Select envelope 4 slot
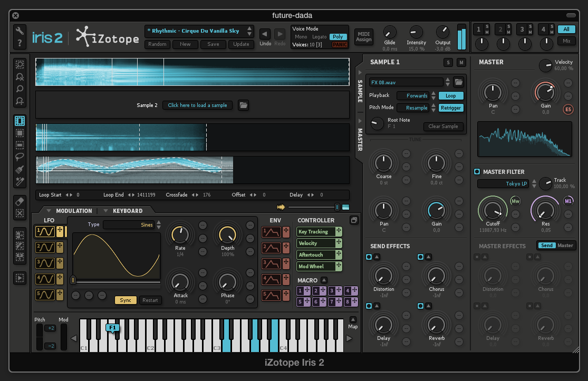Image resolution: width=588 pixels, height=381 pixels. coord(271,279)
